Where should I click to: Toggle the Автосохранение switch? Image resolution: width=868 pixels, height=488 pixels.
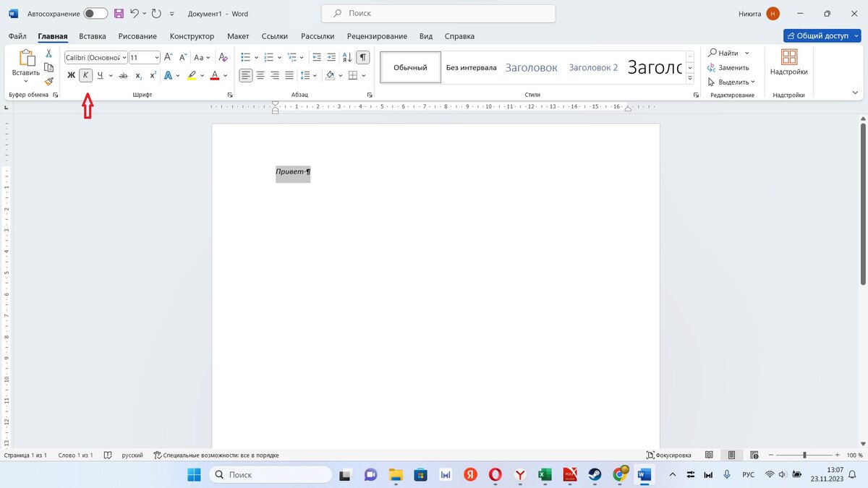click(x=95, y=14)
